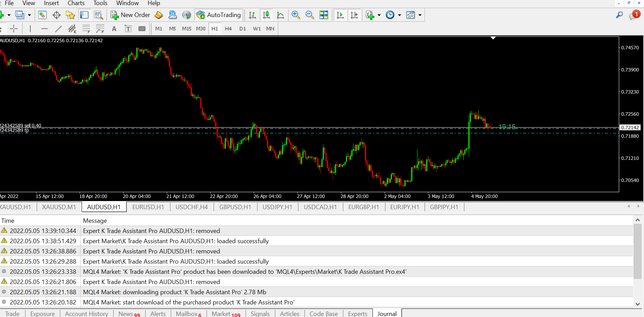Select the Fibonacci Retracement tool
Screen dimensions: 644x317
[x=86, y=29]
